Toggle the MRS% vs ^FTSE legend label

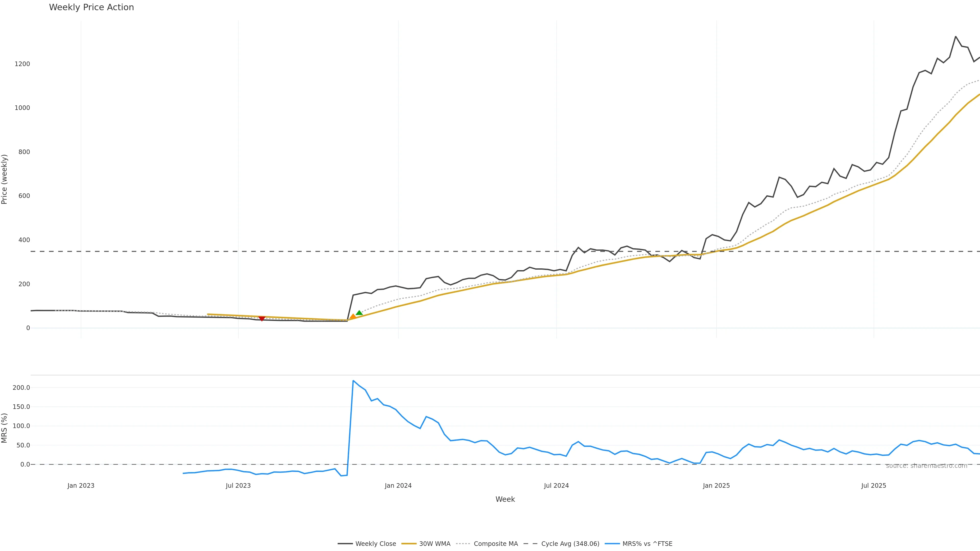click(x=647, y=544)
